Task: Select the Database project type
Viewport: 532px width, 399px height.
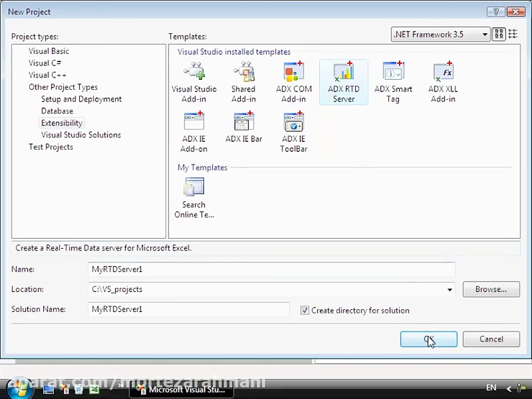Action: (x=57, y=111)
